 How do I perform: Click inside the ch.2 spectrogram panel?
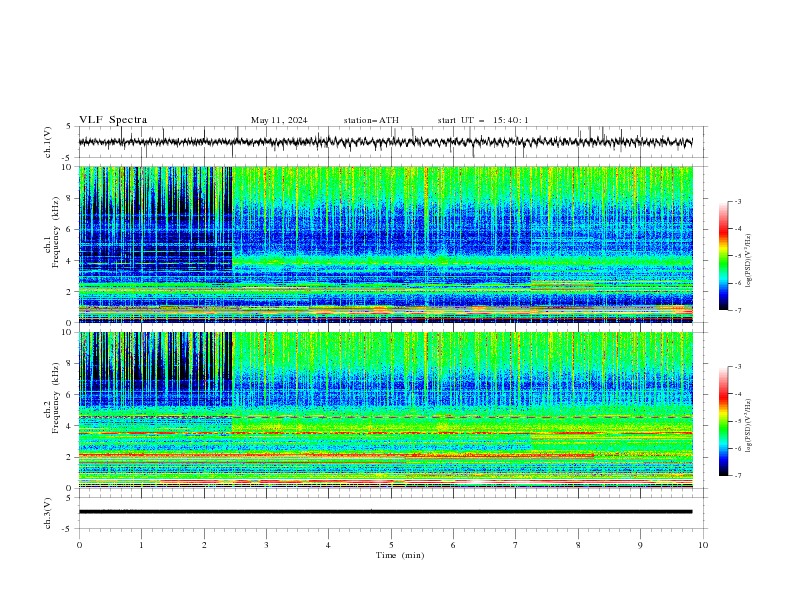tap(385, 410)
